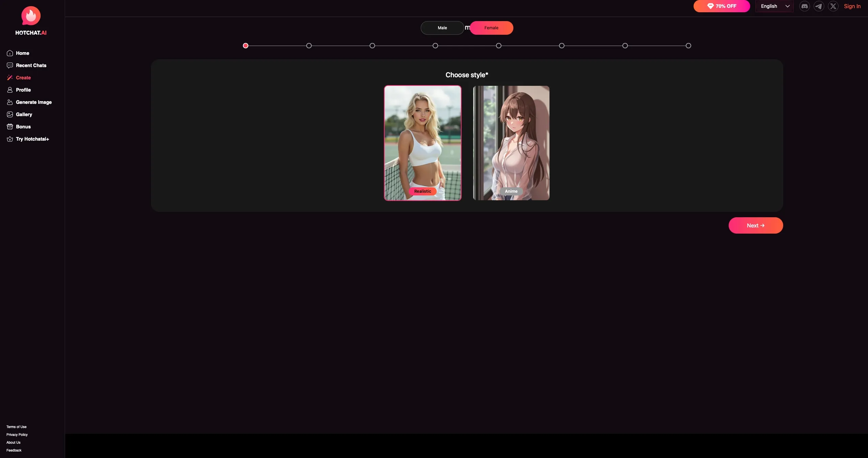Click the Next arrow button
The width and height of the screenshot is (868, 458).
756,225
